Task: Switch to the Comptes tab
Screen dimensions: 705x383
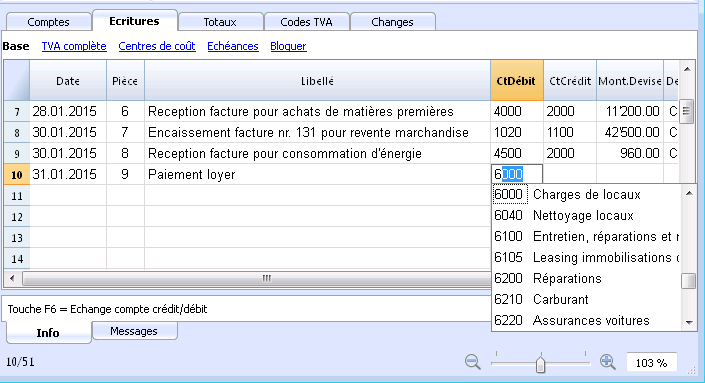Action: point(48,22)
